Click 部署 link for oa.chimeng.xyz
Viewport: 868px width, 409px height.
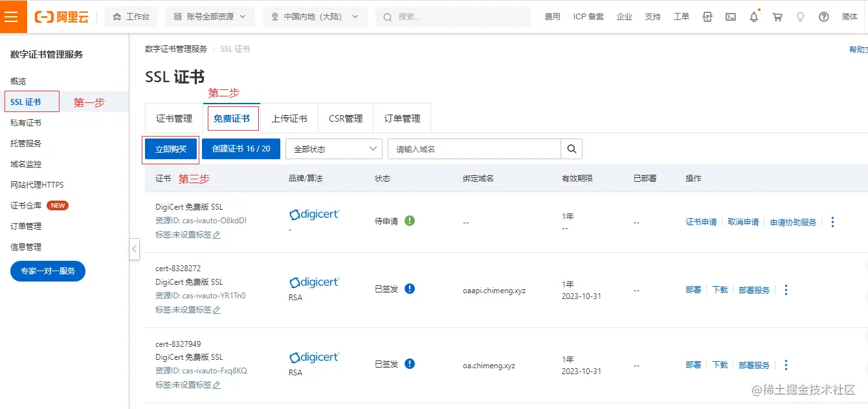coord(693,365)
